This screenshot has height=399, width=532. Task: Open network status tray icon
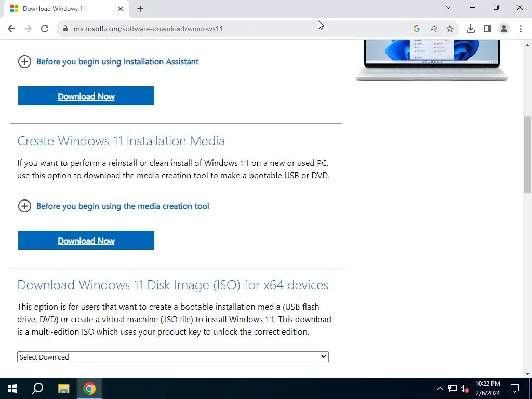453,389
